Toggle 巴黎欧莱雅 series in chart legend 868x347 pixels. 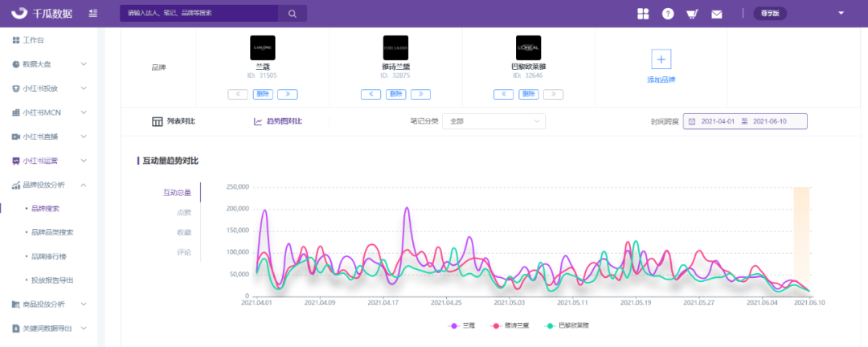click(567, 325)
